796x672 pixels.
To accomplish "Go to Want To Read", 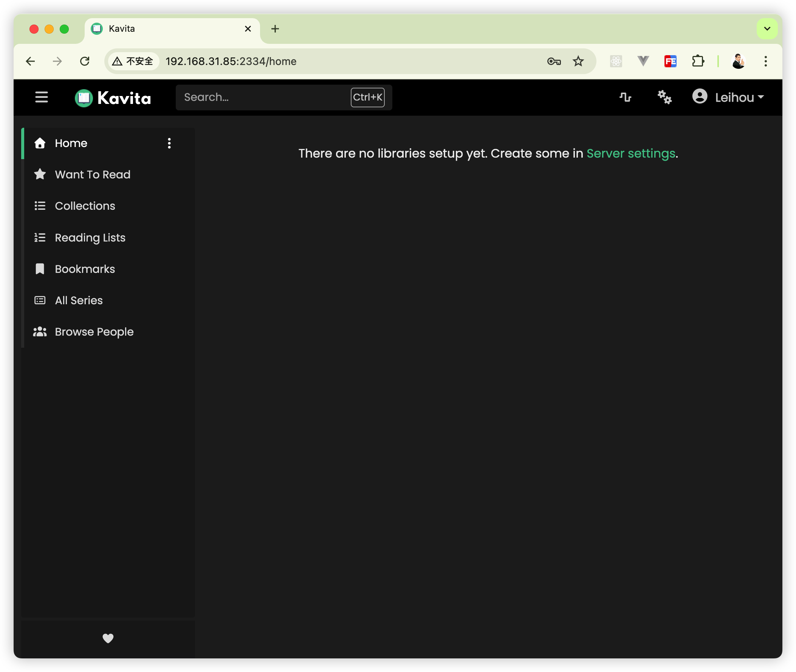I will (93, 175).
